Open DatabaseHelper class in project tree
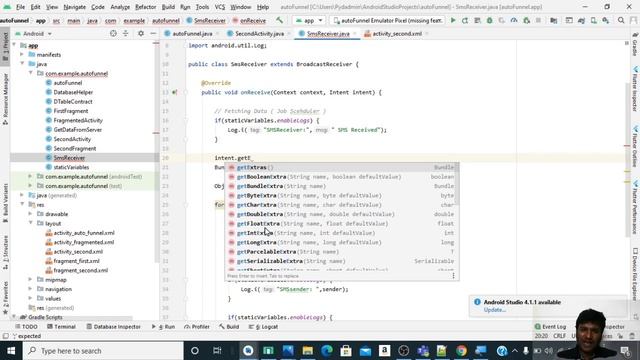Screen dimensions: 640x360 point(73,92)
